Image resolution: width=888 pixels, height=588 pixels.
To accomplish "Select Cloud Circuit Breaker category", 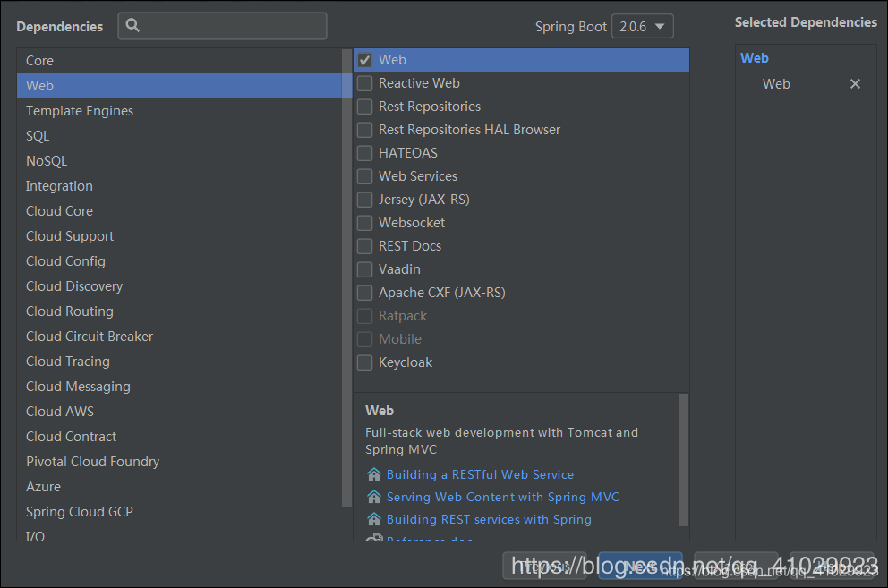I will 180,336.
